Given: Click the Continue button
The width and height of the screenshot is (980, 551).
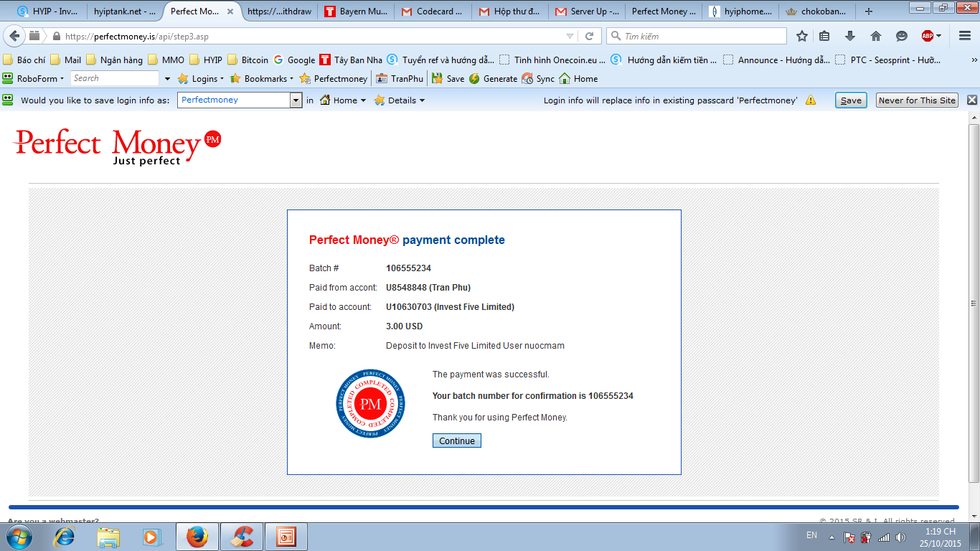Looking at the screenshot, I should pyautogui.click(x=457, y=441).
